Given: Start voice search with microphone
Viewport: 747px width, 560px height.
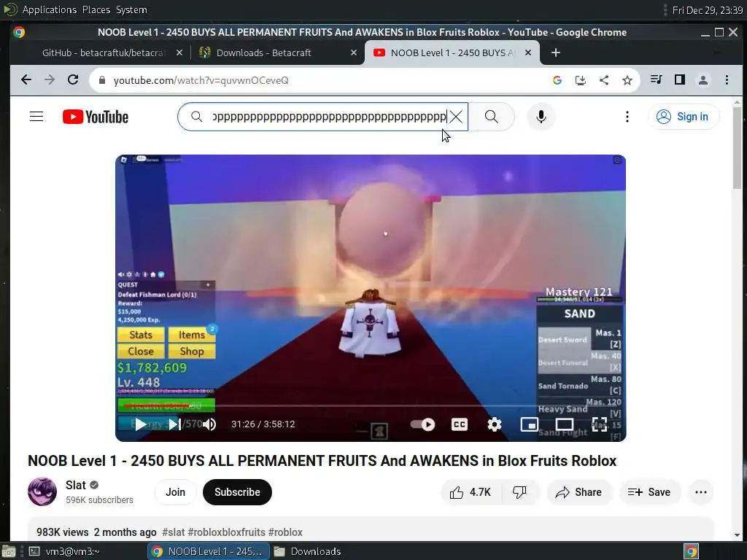Looking at the screenshot, I should (x=541, y=117).
